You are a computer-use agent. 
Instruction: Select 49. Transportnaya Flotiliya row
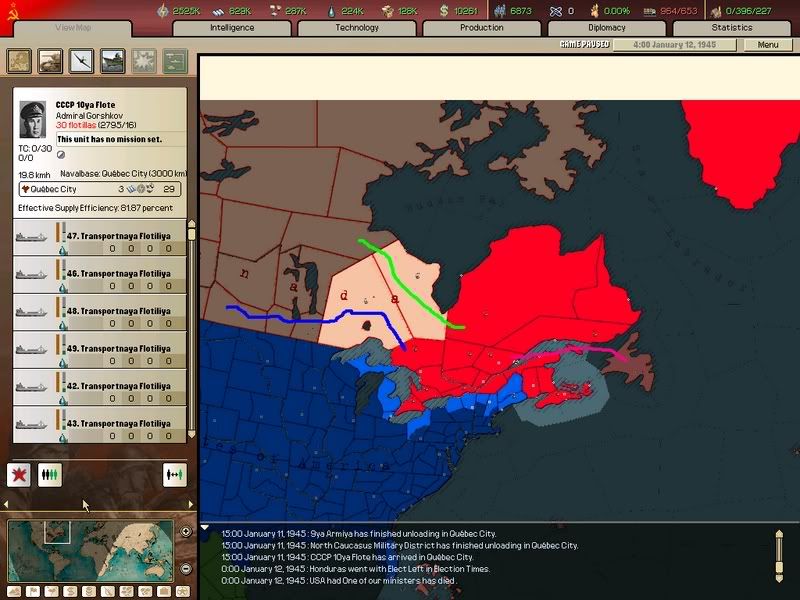[x=99, y=349]
